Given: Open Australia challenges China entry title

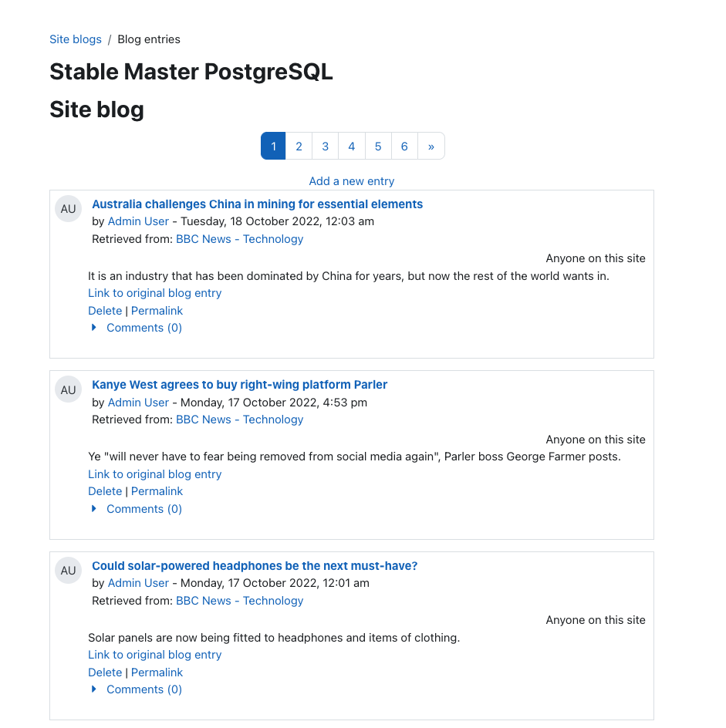Looking at the screenshot, I should pos(258,204).
